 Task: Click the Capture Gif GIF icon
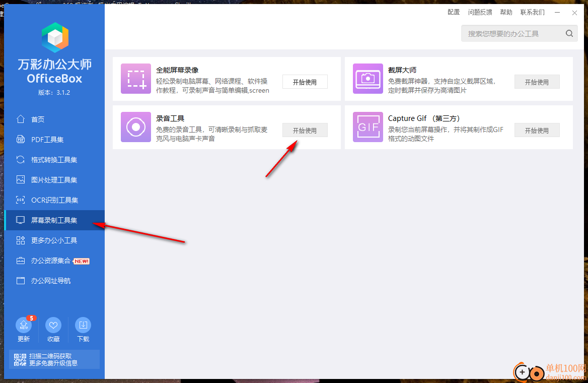pos(368,127)
